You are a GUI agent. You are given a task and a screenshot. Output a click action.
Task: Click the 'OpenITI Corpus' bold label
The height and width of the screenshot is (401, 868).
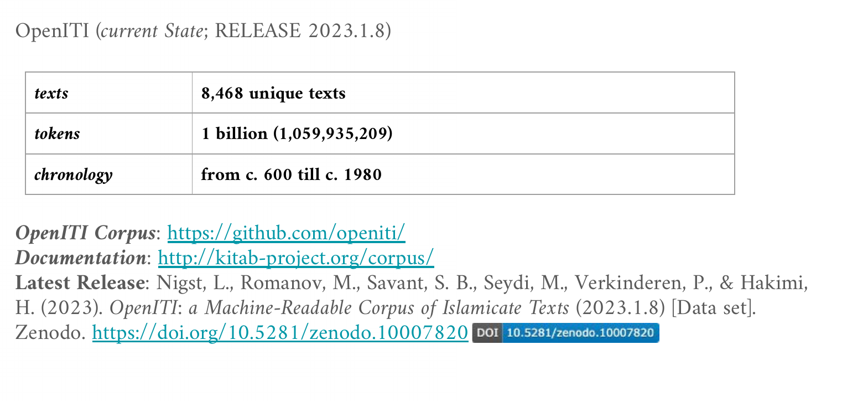click(x=85, y=233)
